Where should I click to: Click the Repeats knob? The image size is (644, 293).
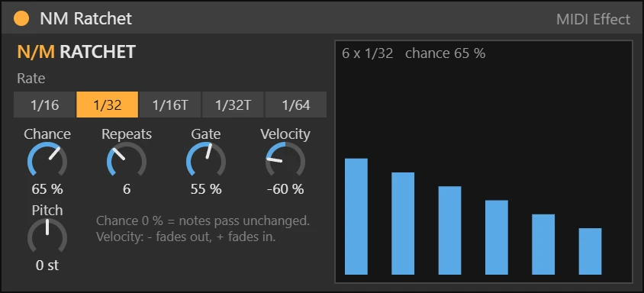[x=127, y=162]
